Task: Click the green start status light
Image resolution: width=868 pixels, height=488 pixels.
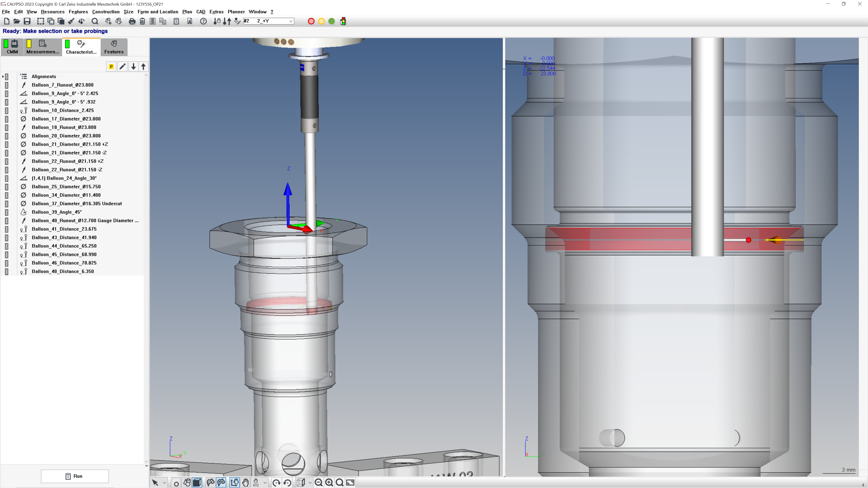Action: [x=332, y=21]
